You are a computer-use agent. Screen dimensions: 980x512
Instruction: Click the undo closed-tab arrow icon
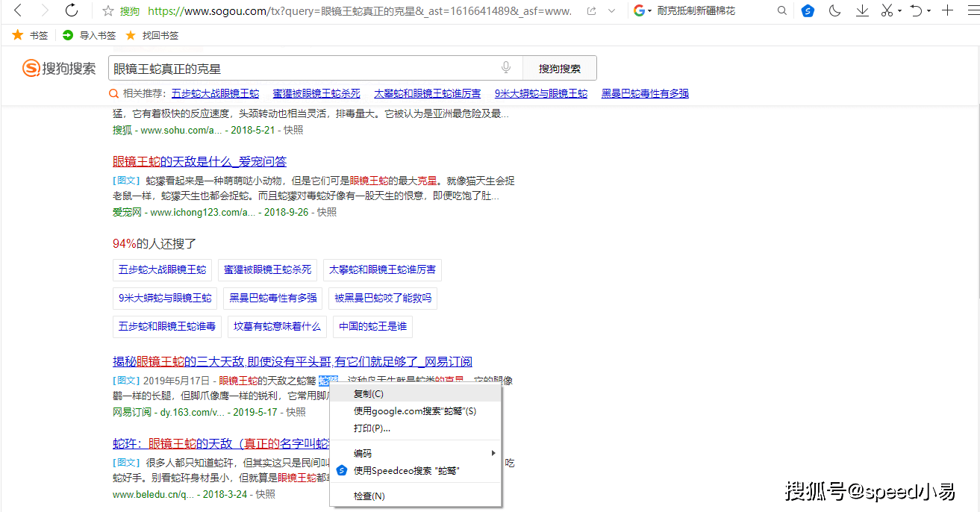(x=916, y=10)
